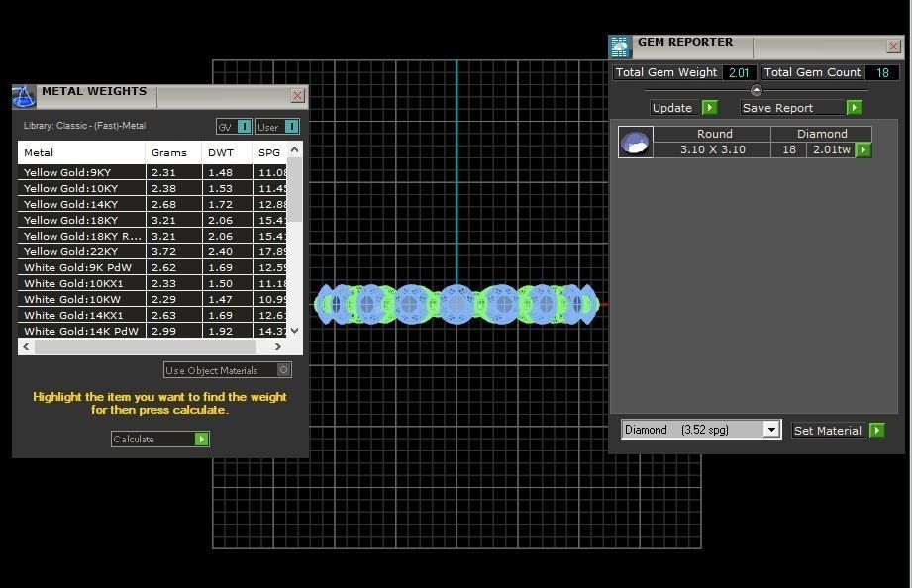Select White Gold:9K PdW row
Screen dimensions: 913x588
pos(152,267)
